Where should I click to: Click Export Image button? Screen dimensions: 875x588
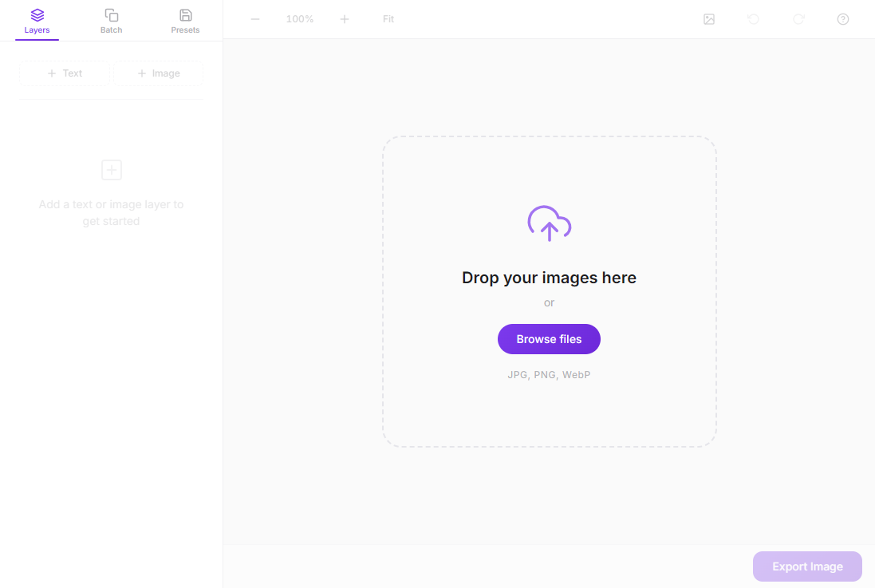807,566
